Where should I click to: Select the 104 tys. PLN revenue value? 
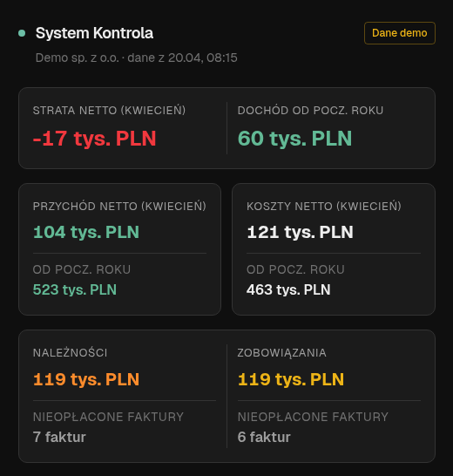coord(86,232)
